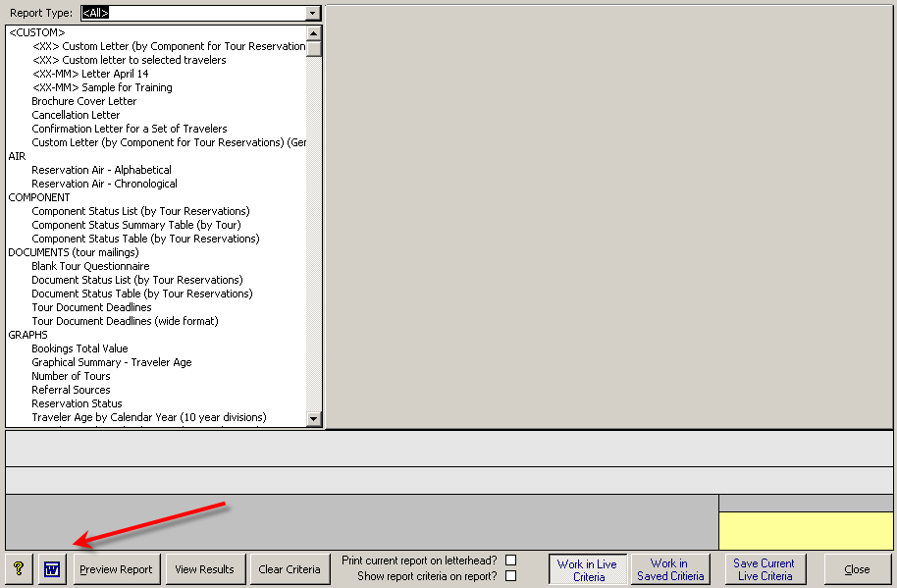This screenshot has width=897, height=588.
Task: Pick Bookings Total Value graph report
Action: pyautogui.click(x=79, y=348)
